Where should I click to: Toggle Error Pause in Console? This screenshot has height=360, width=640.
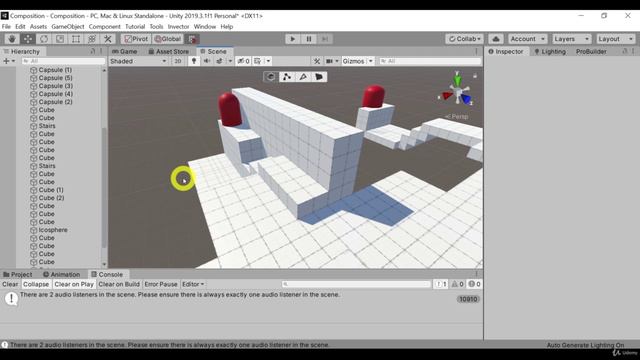(x=161, y=284)
